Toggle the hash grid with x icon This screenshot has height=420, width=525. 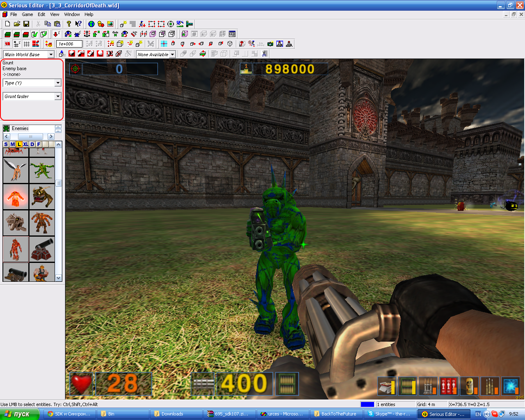pyautogui.click(x=17, y=43)
